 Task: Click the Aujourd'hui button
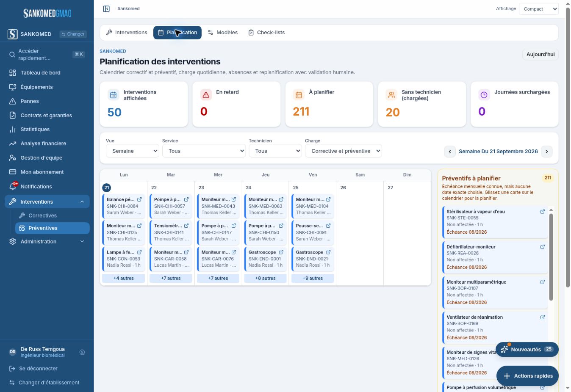click(x=541, y=55)
